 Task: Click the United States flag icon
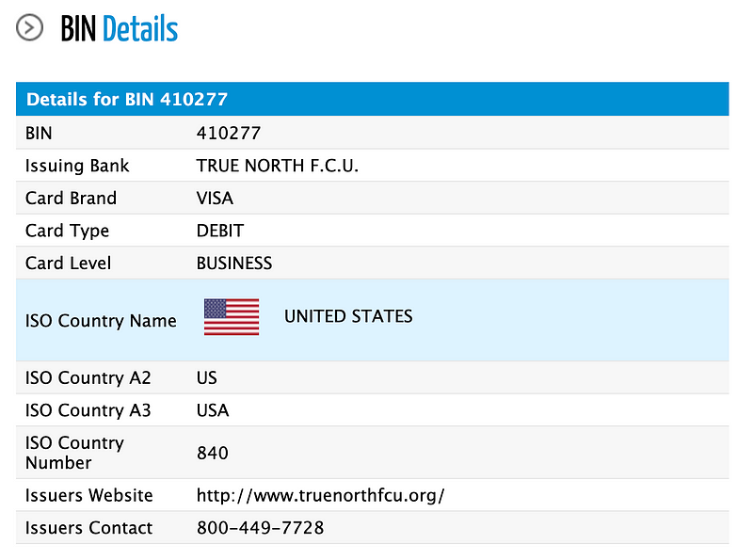pyautogui.click(x=232, y=316)
